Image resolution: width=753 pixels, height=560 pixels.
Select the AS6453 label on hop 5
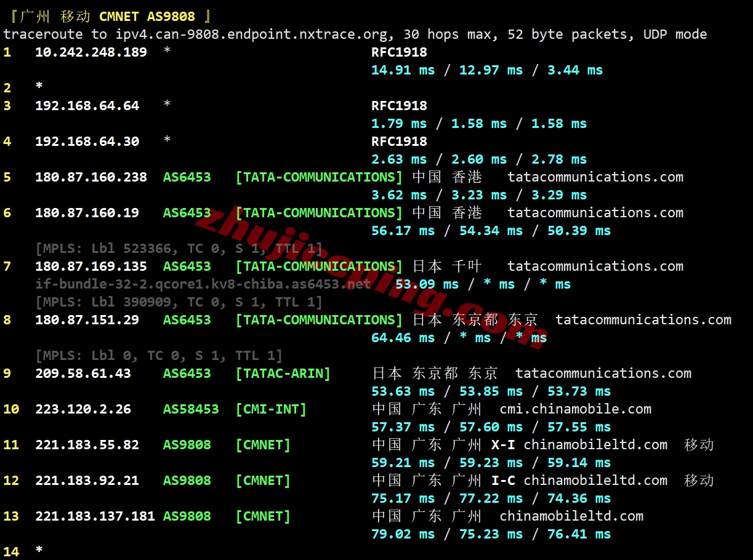point(187,177)
